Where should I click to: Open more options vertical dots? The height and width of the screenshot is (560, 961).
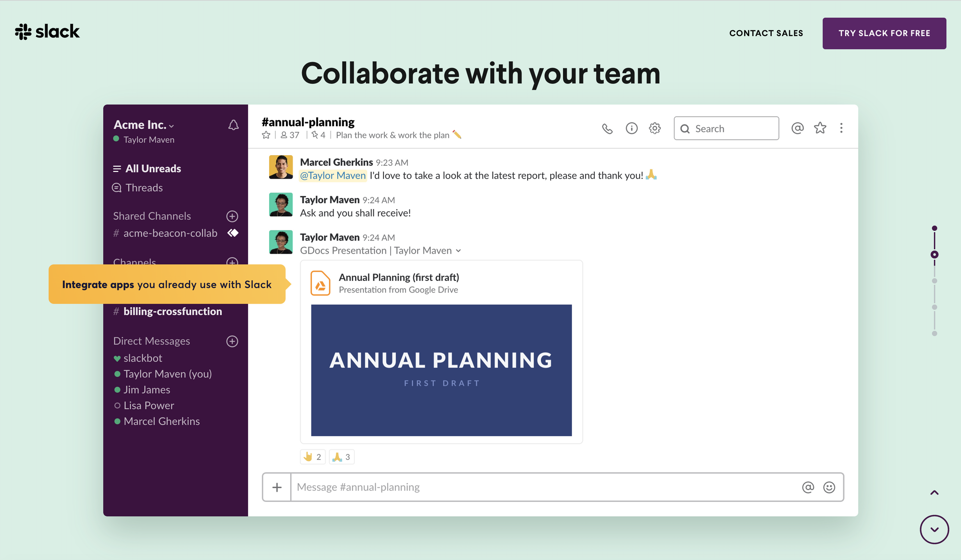tap(841, 128)
